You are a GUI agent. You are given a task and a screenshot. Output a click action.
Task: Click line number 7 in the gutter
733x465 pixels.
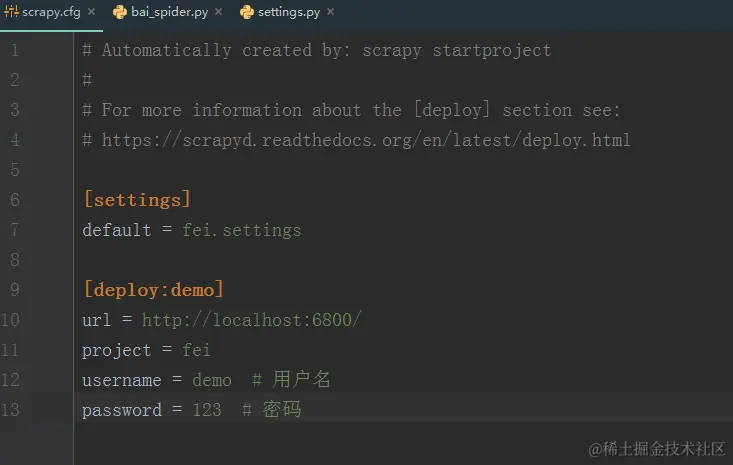click(x=14, y=230)
